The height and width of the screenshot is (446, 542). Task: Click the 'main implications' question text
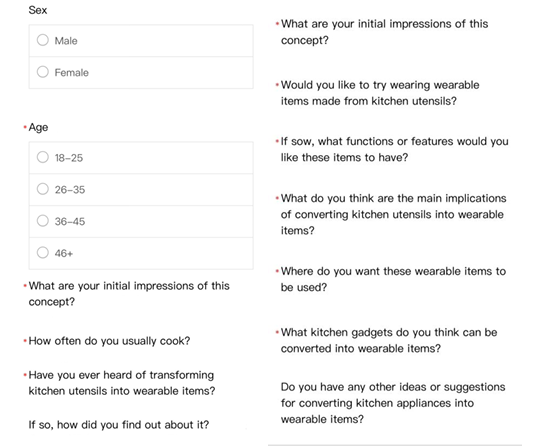click(393, 214)
